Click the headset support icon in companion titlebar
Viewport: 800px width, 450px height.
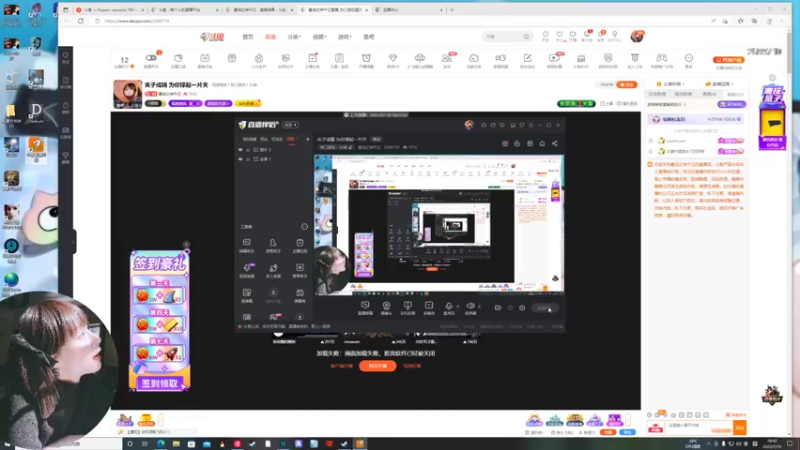point(483,125)
